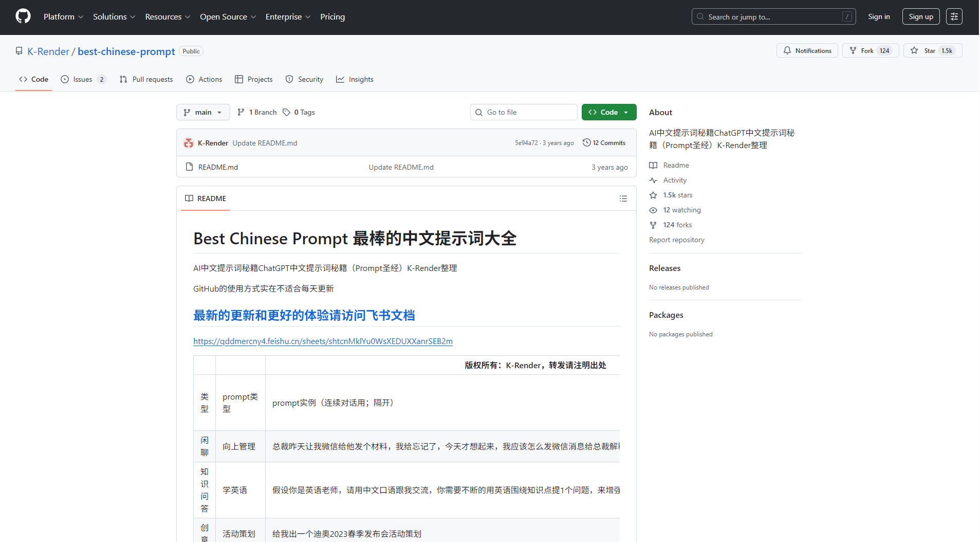Viewport: 980px width, 542px height.
Task: Click the book icon beside the repository name
Action: pyautogui.click(x=19, y=50)
